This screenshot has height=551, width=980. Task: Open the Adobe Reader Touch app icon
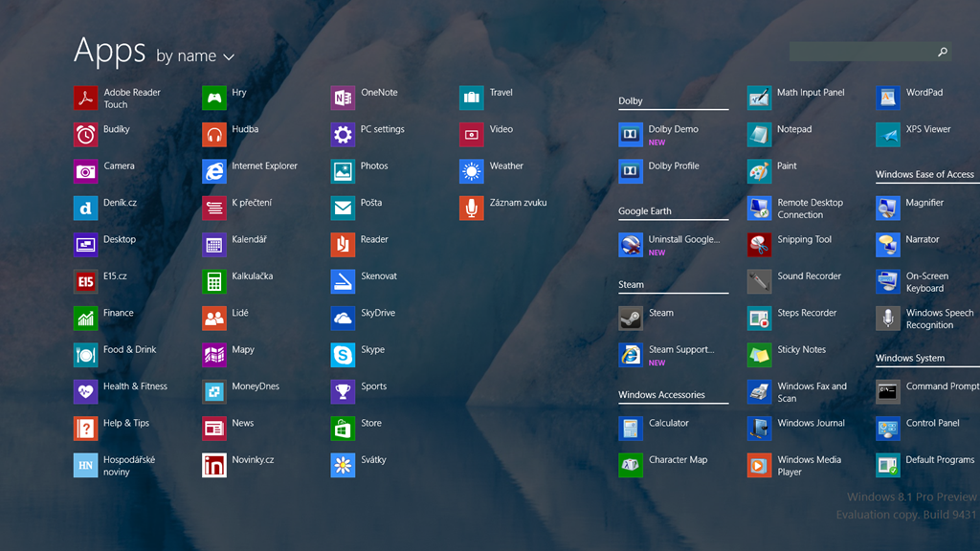(x=86, y=99)
